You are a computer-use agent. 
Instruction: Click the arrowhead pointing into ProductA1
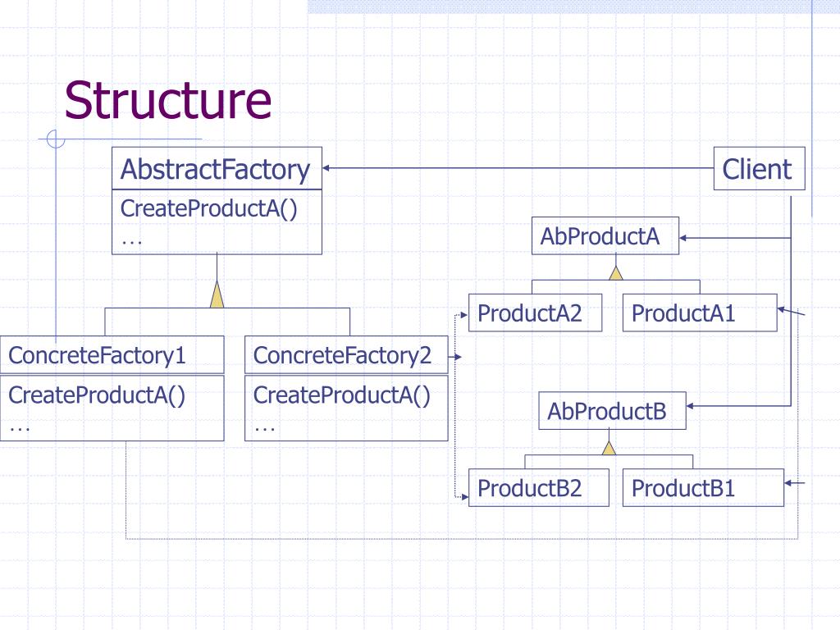click(x=782, y=309)
